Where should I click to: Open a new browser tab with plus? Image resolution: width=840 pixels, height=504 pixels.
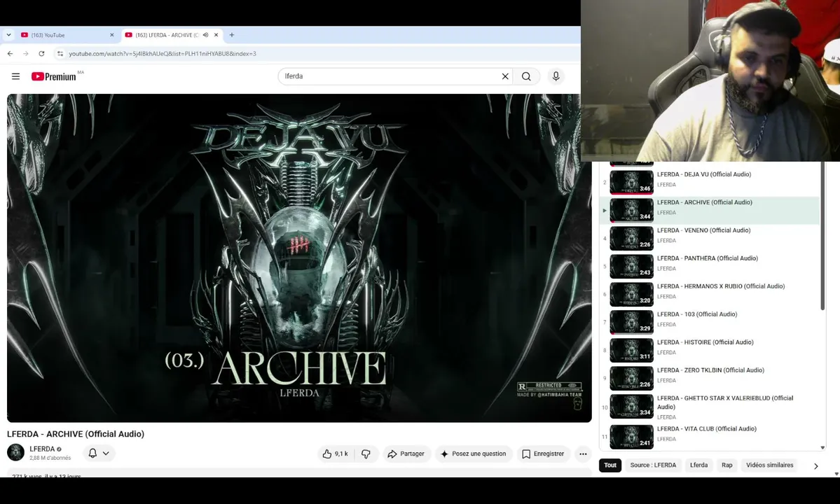coord(231,35)
